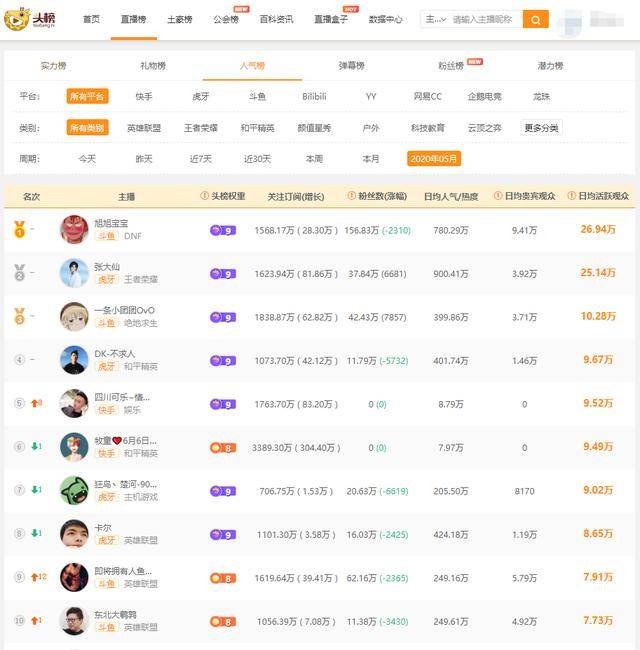
Task: Click info icon beside 粉丝数(涨幅) header
Action: coord(351,196)
